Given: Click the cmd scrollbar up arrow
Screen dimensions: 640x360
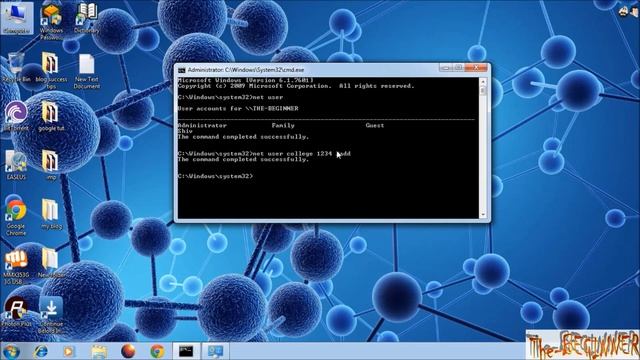Looking at the screenshot, I should click(x=483, y=82).
